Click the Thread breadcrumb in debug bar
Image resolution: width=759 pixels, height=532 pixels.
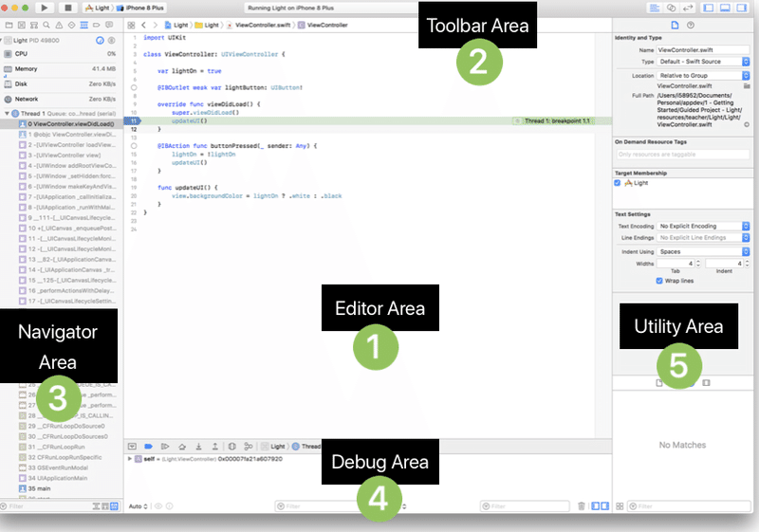click(x=306, y=447)
